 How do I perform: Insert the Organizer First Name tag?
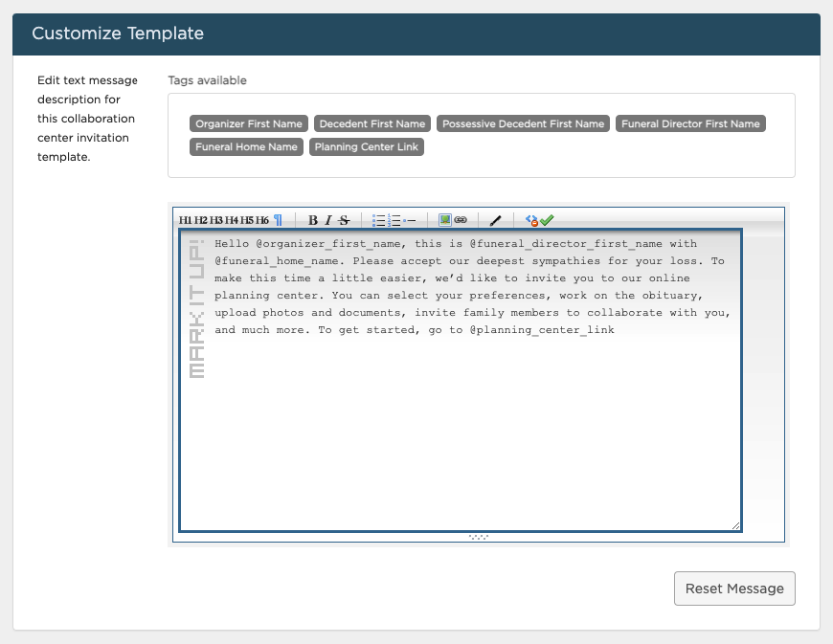[248, 123]
